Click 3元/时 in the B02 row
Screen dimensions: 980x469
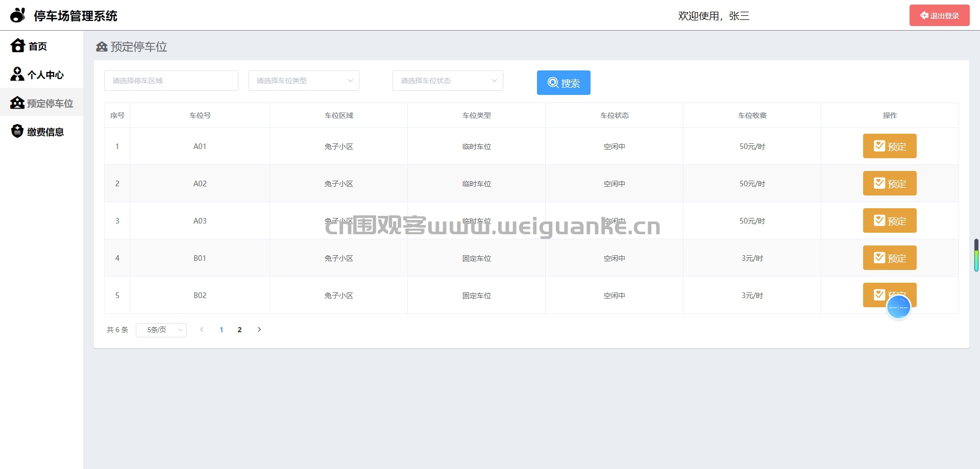click(x=752, y=295)
